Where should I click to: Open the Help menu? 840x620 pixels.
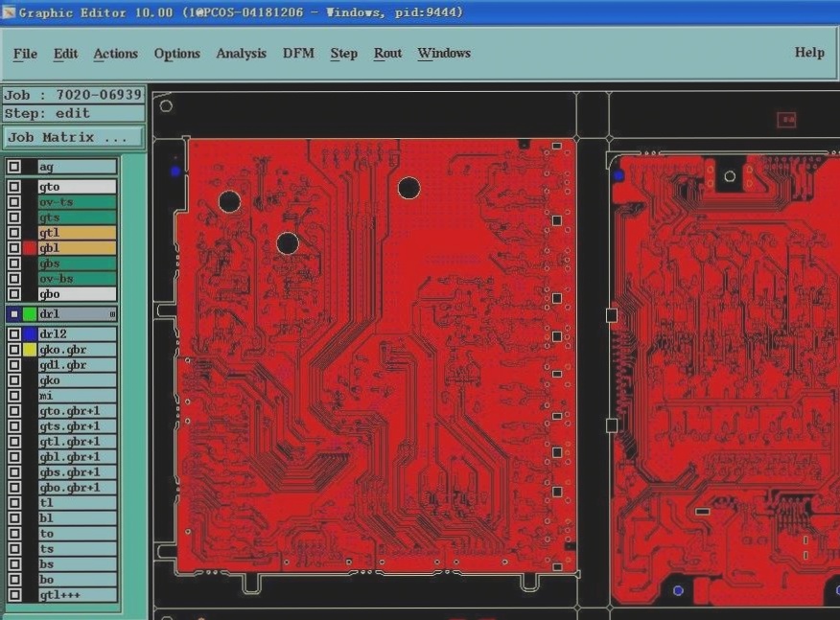click(x=809, y=54)
